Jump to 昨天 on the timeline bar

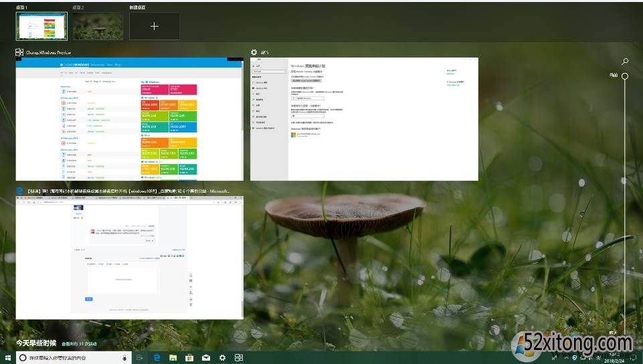point(613,333)
